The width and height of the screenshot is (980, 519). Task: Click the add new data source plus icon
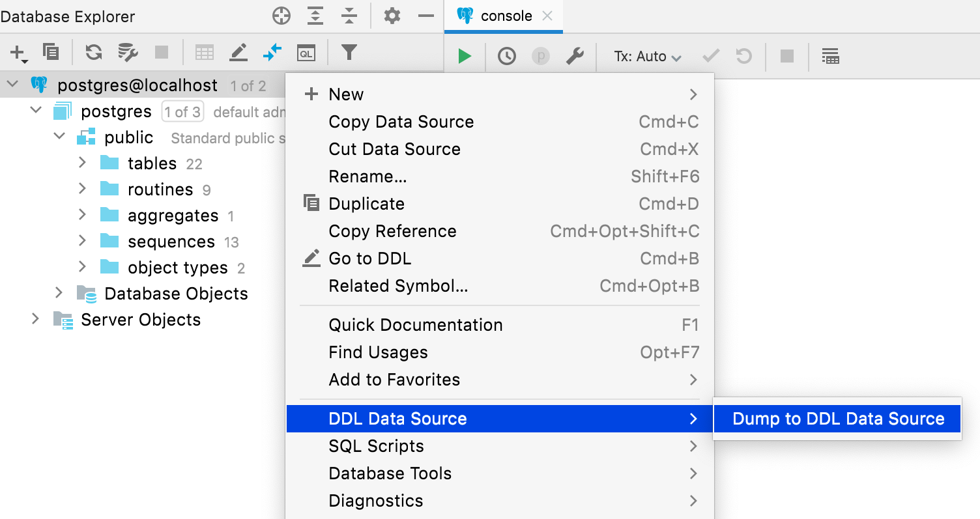pos(18,52)
